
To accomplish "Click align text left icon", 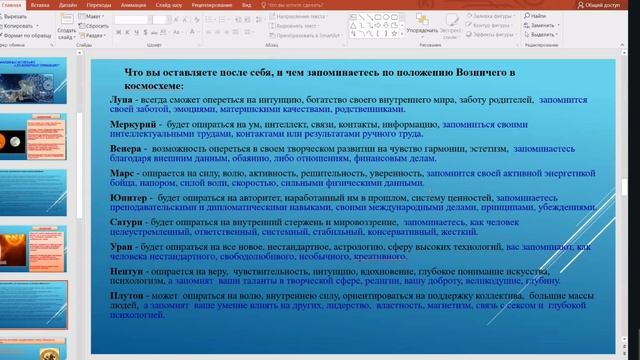I will (x=209, y=32).
